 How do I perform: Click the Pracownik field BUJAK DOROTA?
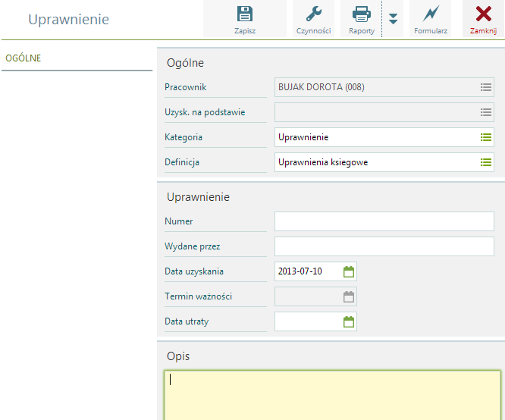tap(384, 87)
